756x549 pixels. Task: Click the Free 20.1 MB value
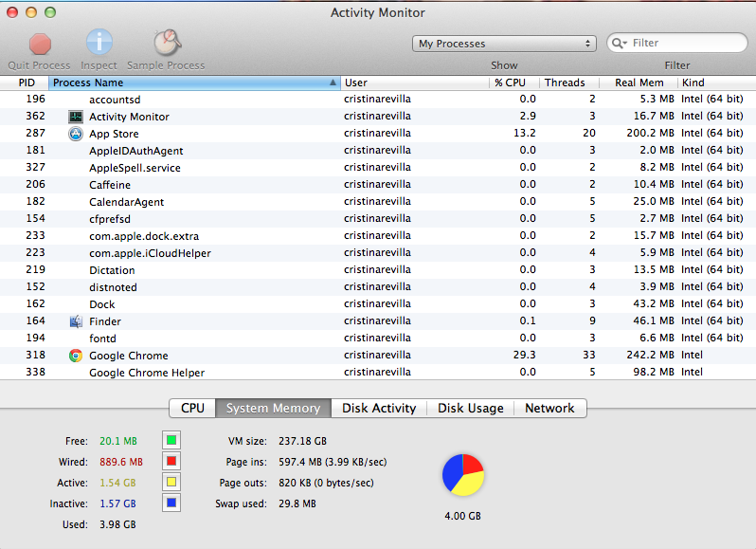118,441
